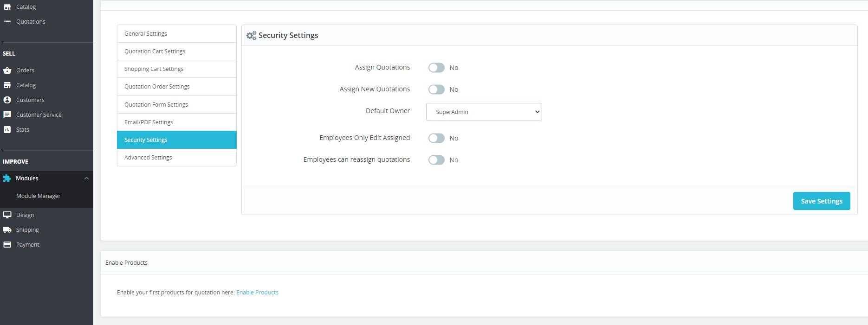Open the General Settings tab

176,34
